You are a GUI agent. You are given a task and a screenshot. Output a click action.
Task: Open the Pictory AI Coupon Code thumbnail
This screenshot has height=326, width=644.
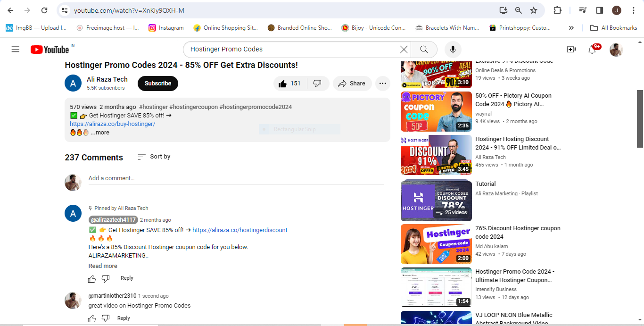click(x=436, y=112)
